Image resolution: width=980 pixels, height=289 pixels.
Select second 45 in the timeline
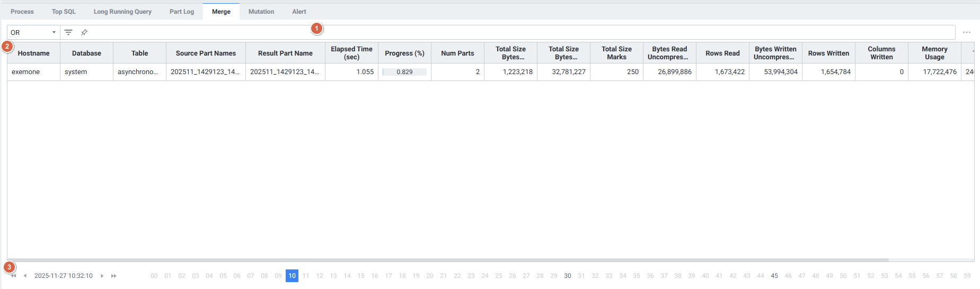(x=774, y=276)
